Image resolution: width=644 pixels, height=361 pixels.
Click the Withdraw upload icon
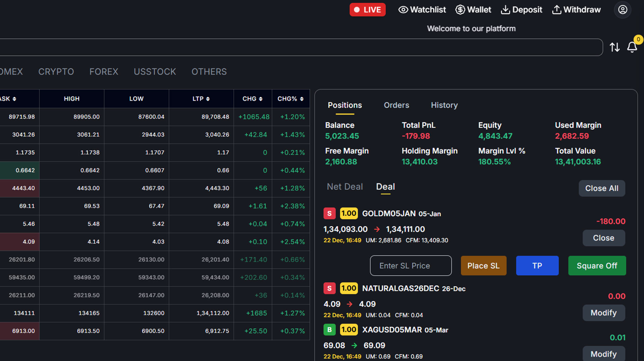[x=556, y=10]
